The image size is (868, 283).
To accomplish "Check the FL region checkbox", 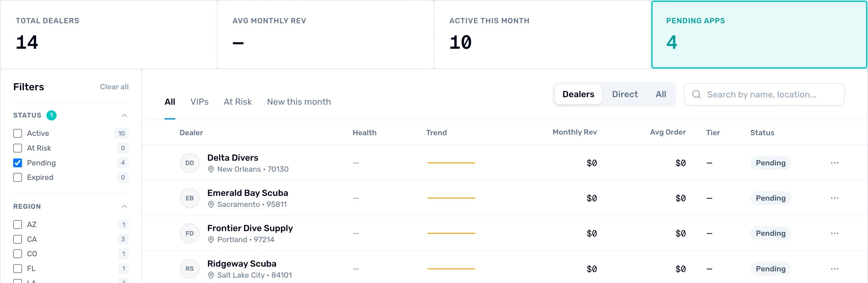I will 18,269.
